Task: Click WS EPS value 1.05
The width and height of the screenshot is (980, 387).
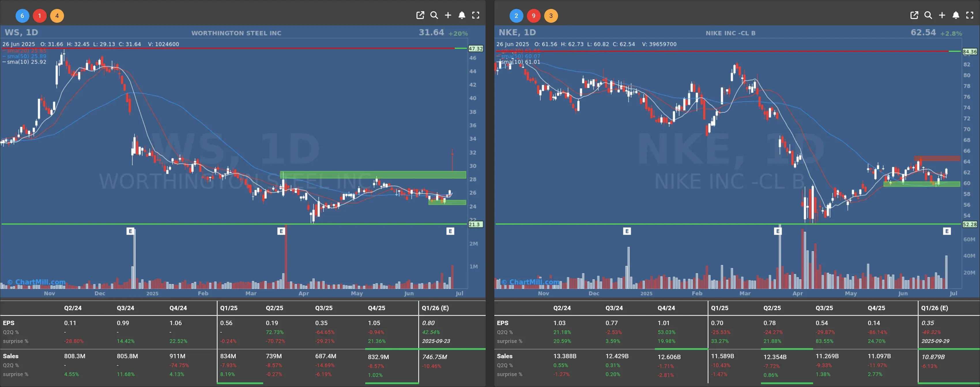Action: click(x=374, y=323)
